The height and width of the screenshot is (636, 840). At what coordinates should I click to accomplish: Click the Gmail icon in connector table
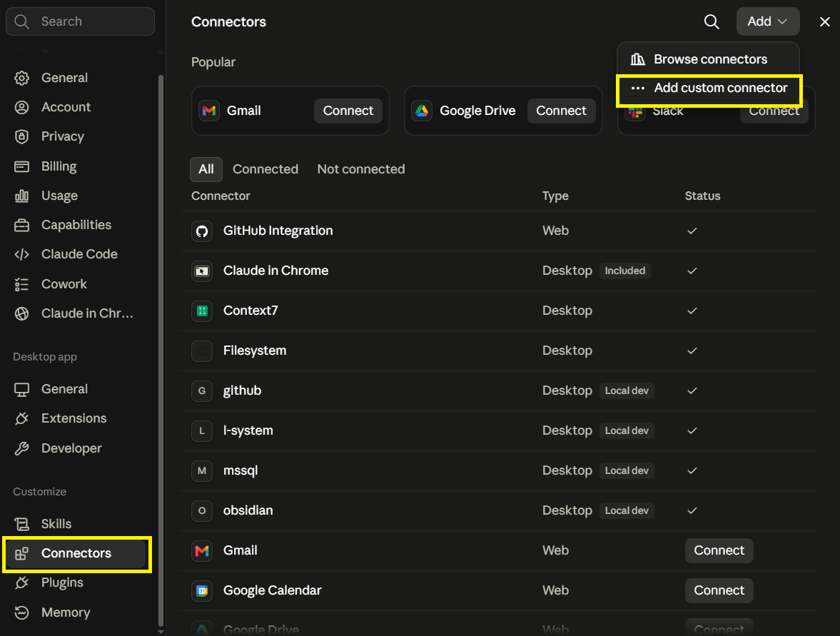pos(202,551)
